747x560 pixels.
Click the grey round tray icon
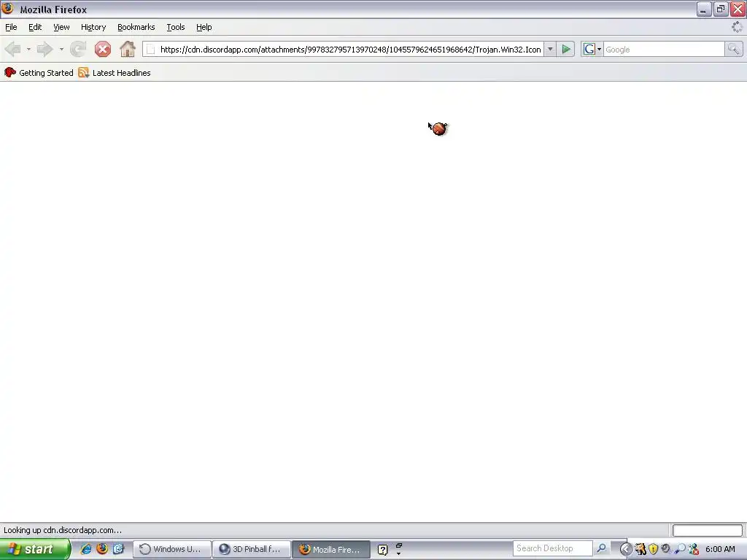click(666, 550)
